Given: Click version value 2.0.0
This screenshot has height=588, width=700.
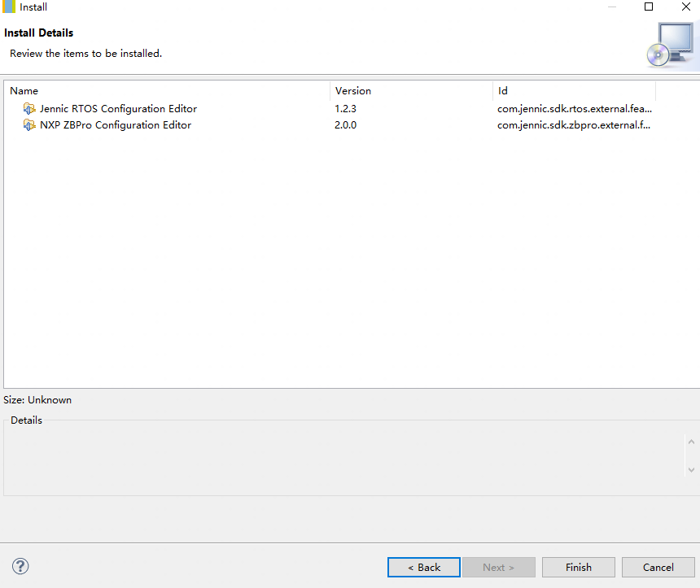Looking at the screenshot, I should coord(346,125).
